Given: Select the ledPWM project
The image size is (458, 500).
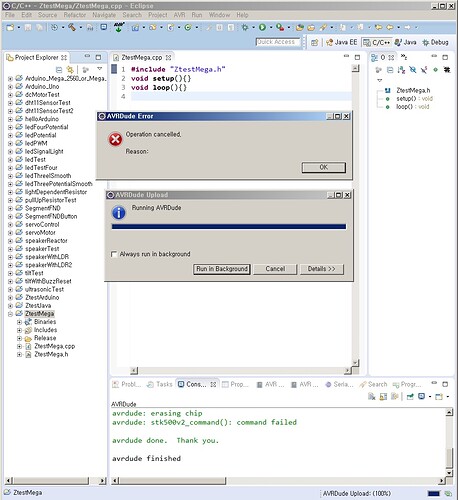Looking at the screenshot, I should point(36,143).
